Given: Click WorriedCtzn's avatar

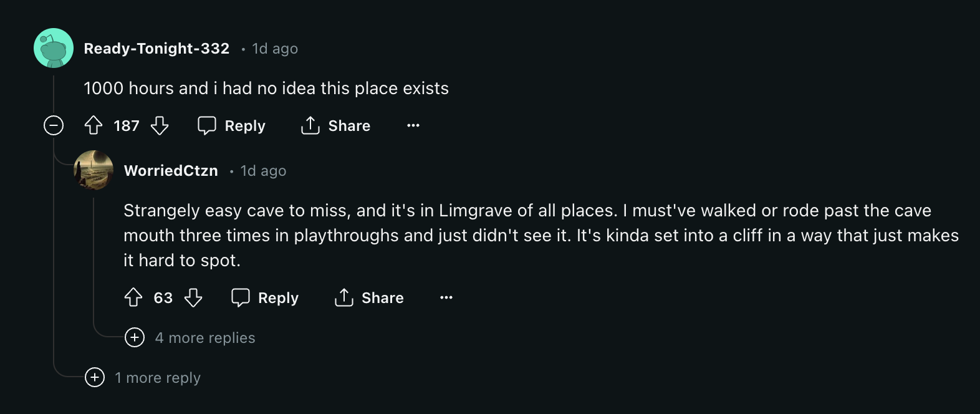Looking at the screenshot, I should pos(94,170).
